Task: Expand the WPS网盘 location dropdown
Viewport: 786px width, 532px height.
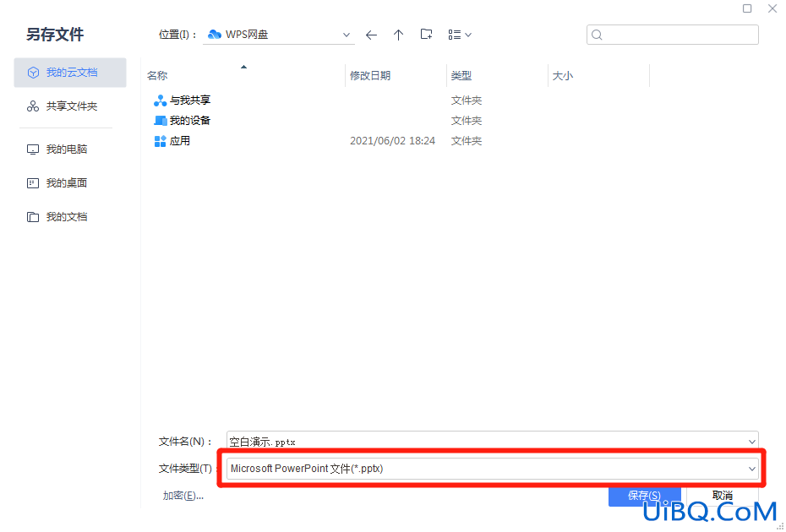Action: pyautogui.click(x=346, y=35)
